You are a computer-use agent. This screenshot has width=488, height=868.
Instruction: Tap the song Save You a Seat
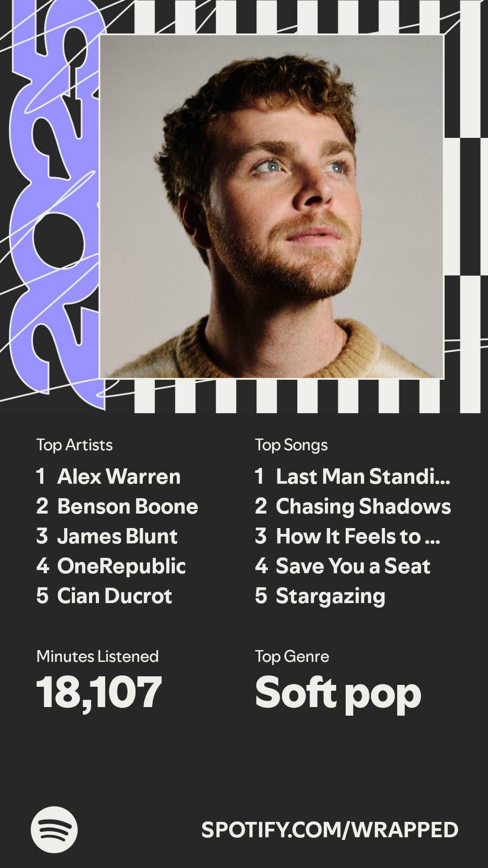coord(352,566)
